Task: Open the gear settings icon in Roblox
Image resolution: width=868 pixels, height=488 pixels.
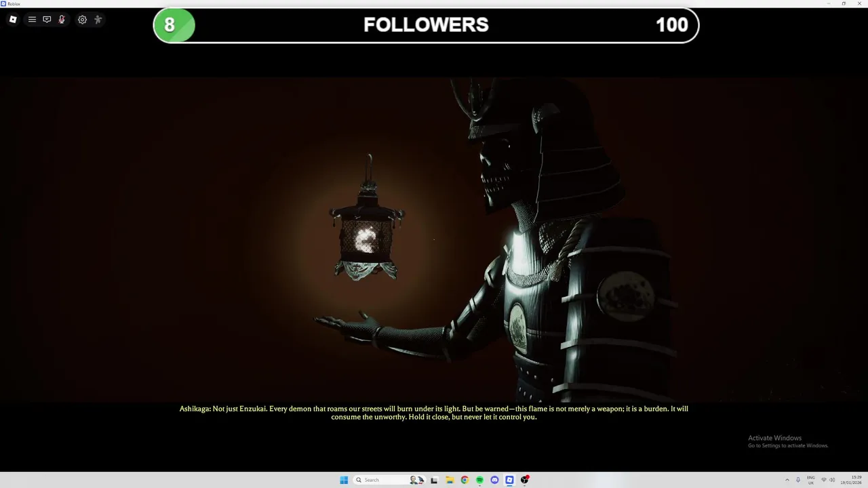Action: click(82, 20)
